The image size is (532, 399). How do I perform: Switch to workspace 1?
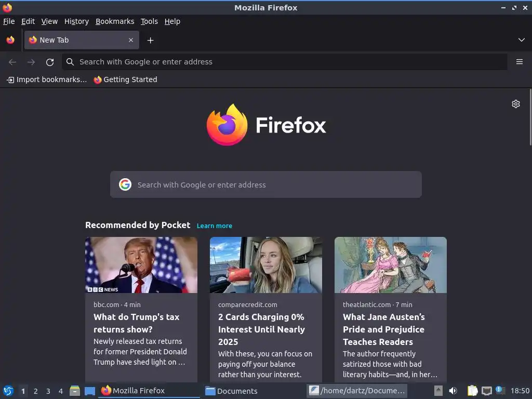tap(23, 391)
